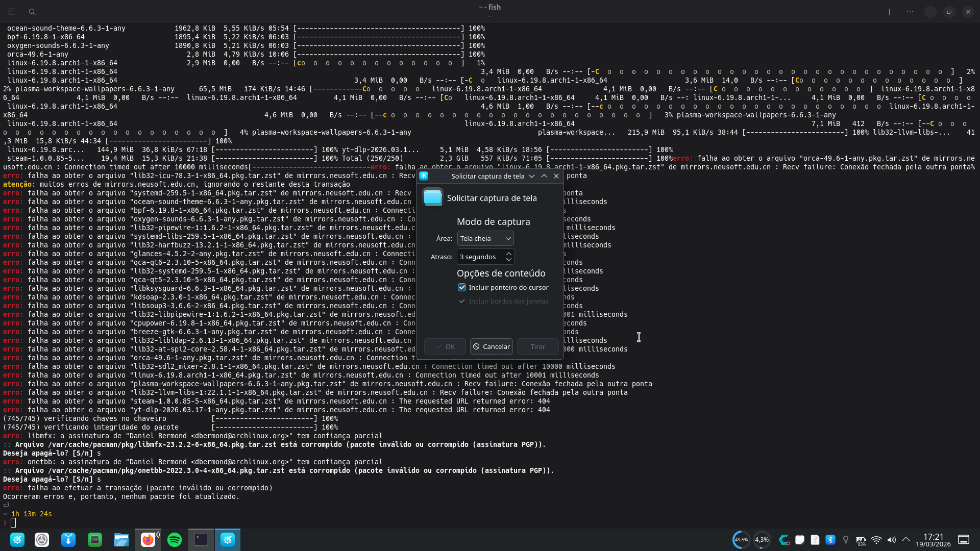Image resolution: width=980 pixels, height=551 pixels.
Task: Click the terminal search icon
Action: tap(32, 12)
